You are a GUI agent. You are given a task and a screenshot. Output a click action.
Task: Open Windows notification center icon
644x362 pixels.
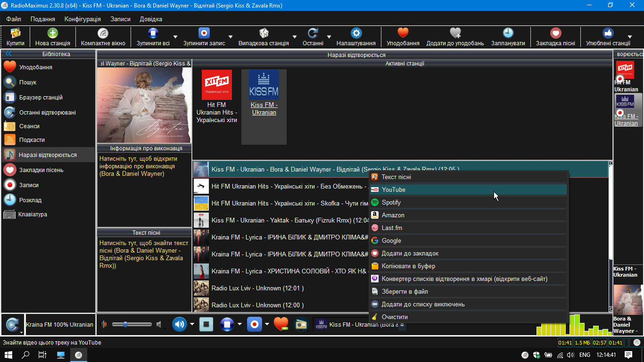point(628,355)
